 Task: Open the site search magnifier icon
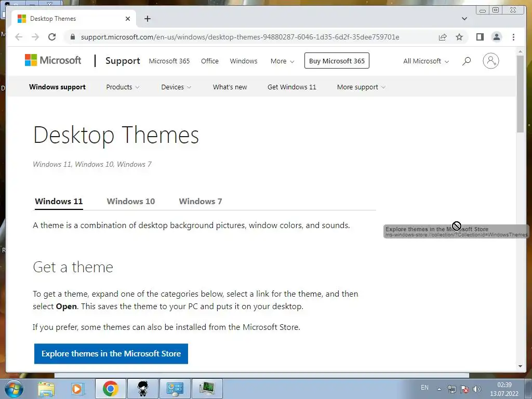(x=467, y=61)
